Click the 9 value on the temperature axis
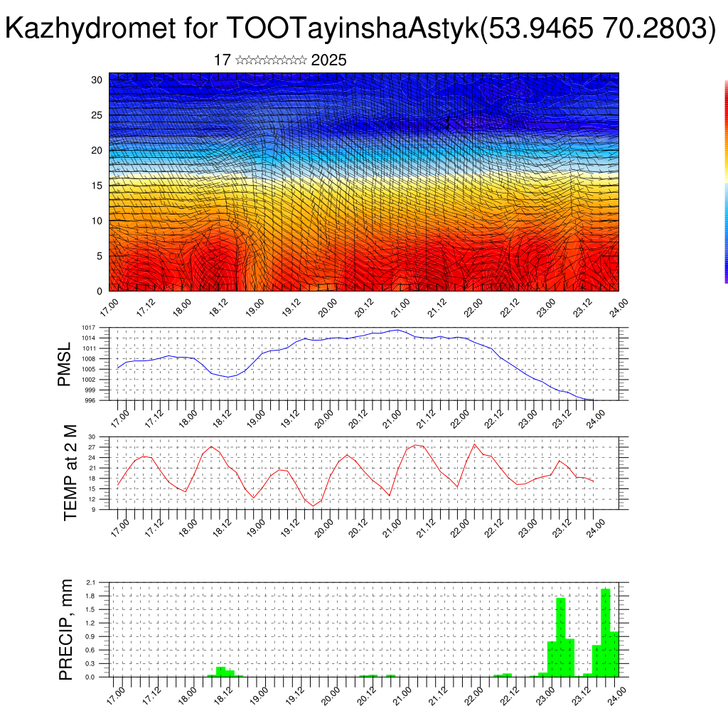The width and height of the screenshot is (728, 728). (93, 510)
